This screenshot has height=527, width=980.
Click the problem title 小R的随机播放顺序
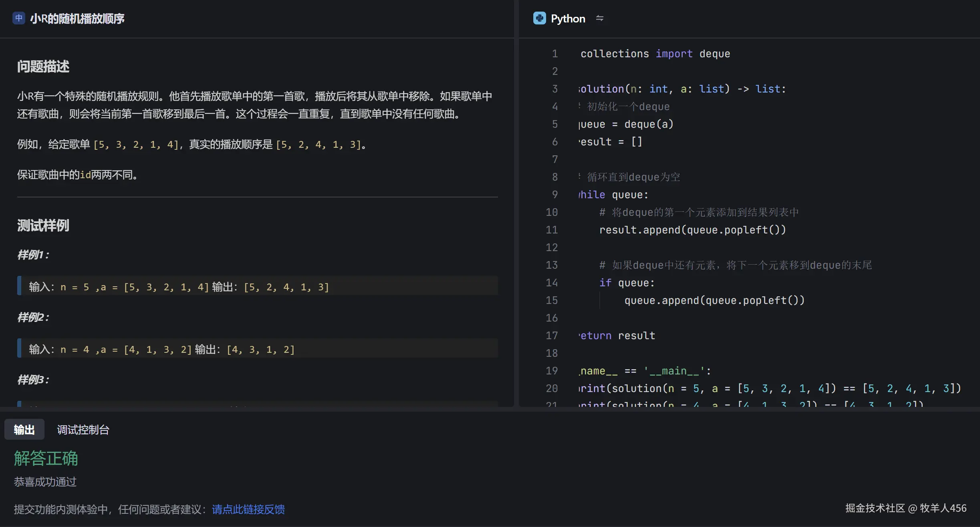click(77, 18)
